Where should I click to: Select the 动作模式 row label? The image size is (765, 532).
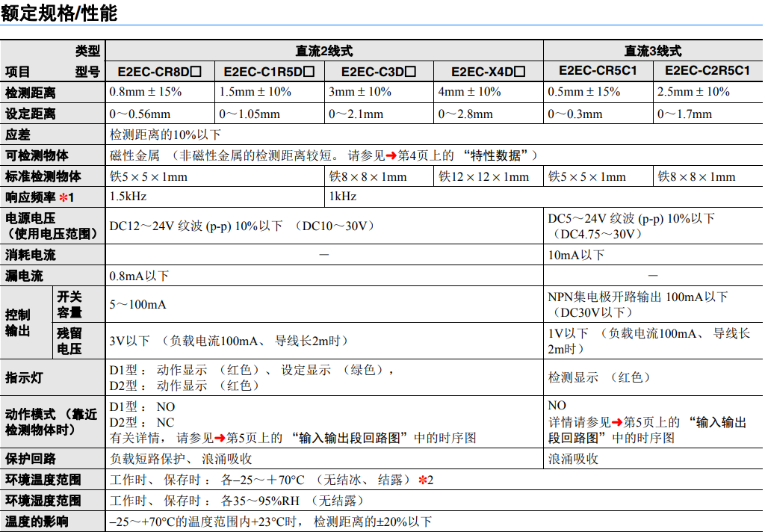[x=52, y=422]
